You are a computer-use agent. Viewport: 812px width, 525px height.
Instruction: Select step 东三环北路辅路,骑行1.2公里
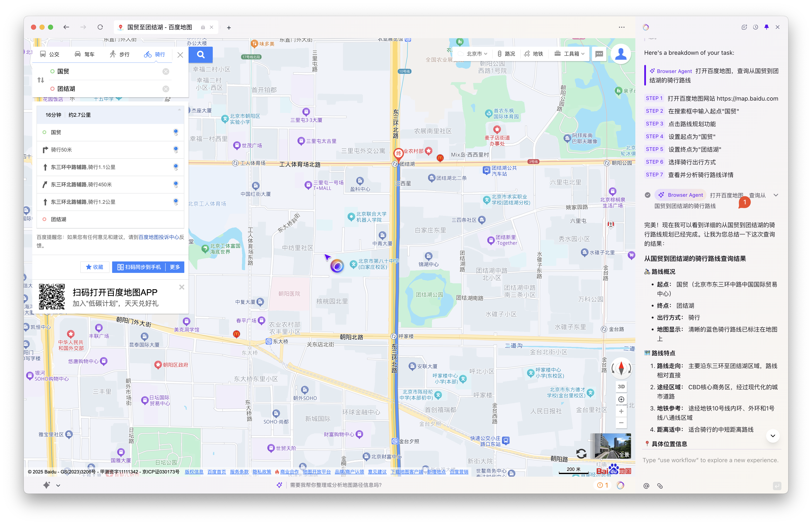(x=110, y=202)
